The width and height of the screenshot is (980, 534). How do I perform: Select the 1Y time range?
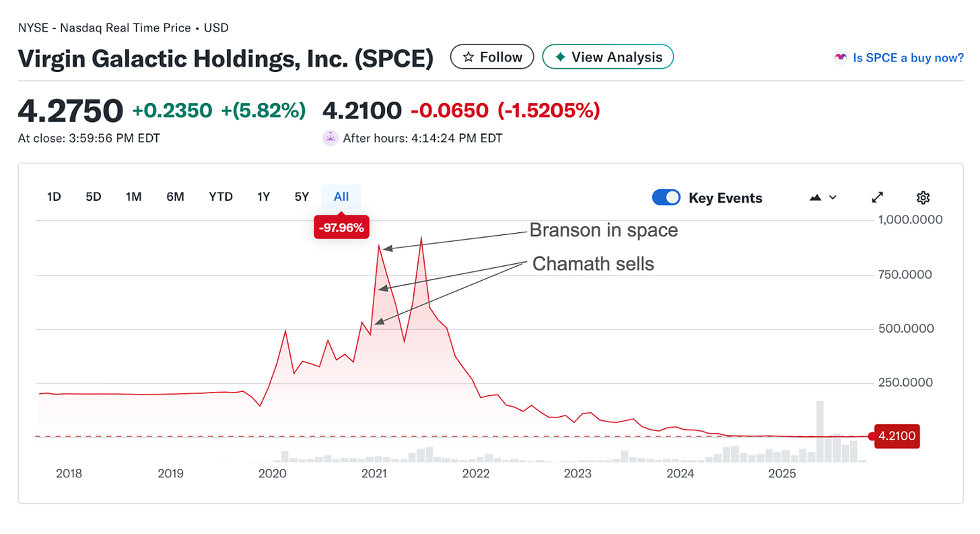(x=263, y=197)
